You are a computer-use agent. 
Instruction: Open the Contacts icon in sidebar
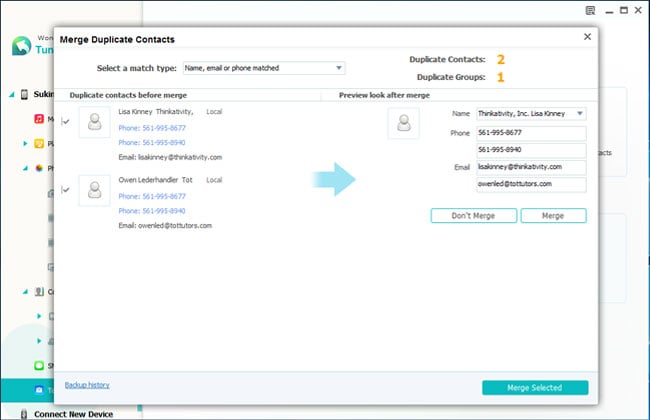(39, 292)
